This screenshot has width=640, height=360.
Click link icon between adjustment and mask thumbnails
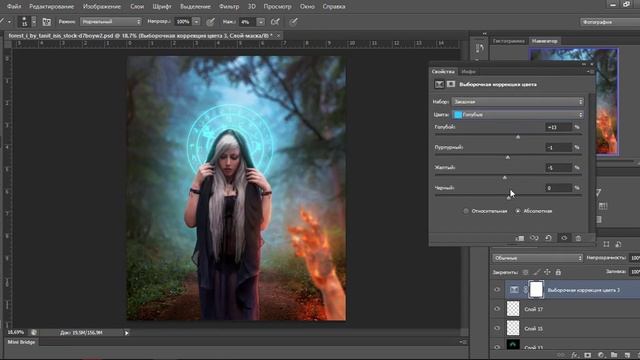pyautogui.click(x=525, y=290)
